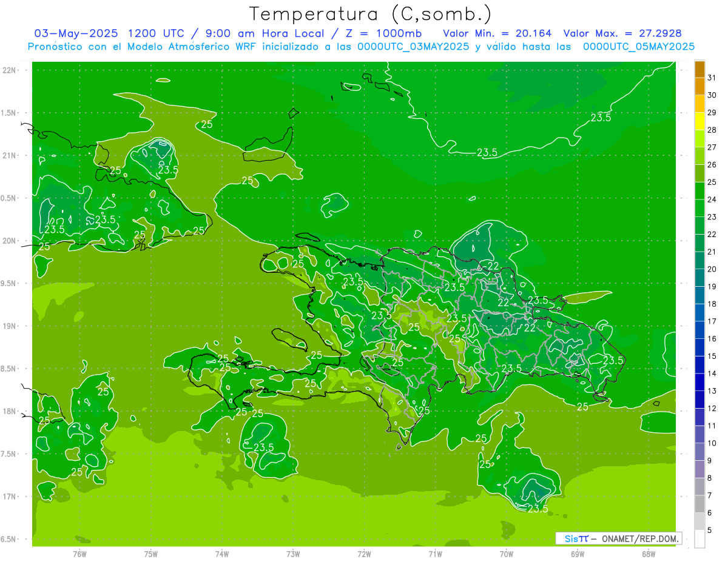Click the 73W longitude label
Image resolution: width=728 pixels, height=562 pixels.
pos(293,554)
